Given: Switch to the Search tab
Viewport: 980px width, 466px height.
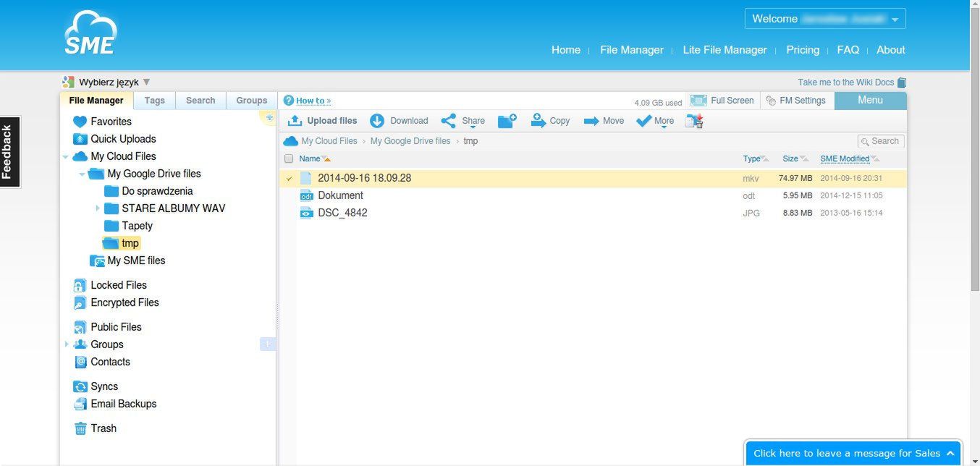Looking at the screenshot, I should 200,101.
